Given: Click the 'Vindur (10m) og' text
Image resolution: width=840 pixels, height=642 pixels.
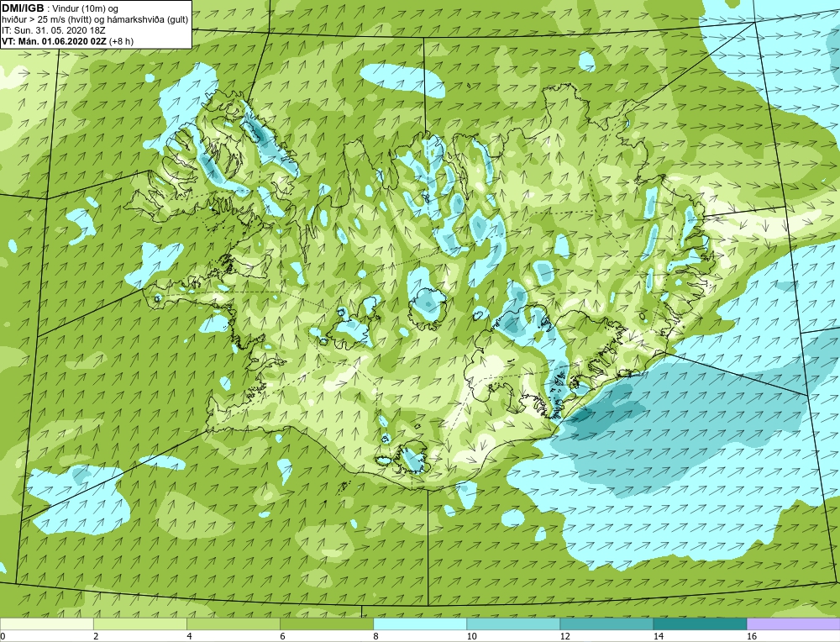Looking at the screenshot, I should pos(87,9).
